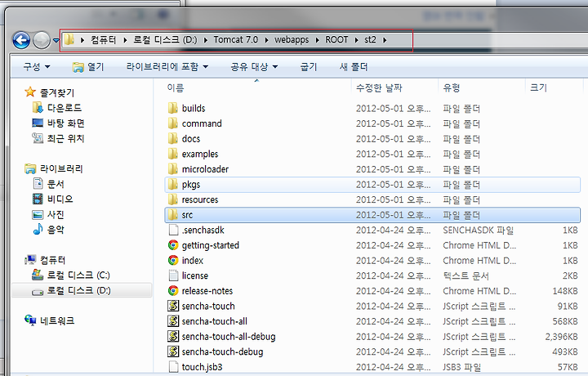The image size is (588, 376).
Task: Click the SENCHASDK 파일 type cell
Action: coord(478,230)
